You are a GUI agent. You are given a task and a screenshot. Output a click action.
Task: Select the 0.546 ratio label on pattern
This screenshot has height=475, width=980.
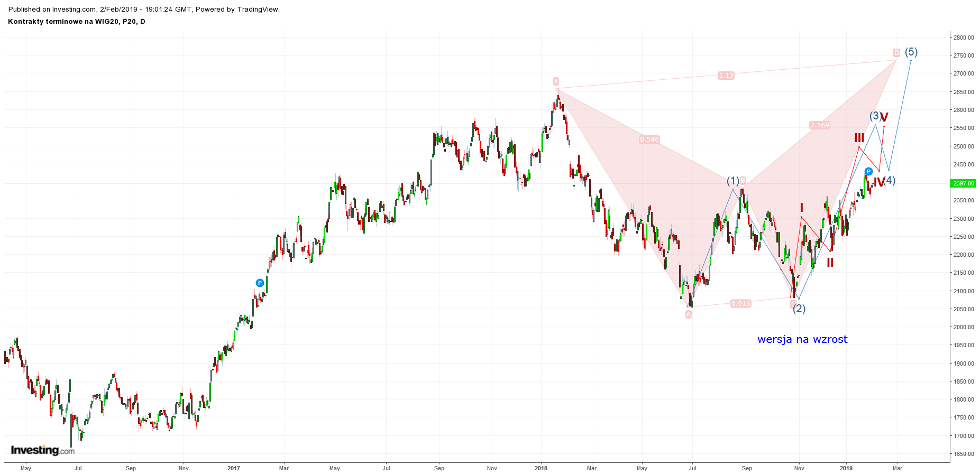coord(649,139)
